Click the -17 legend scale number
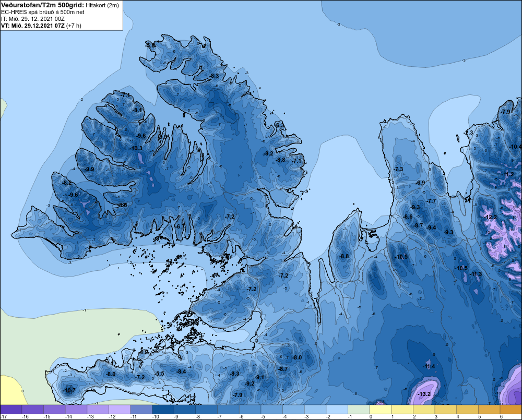 click(x=4, y=417)
